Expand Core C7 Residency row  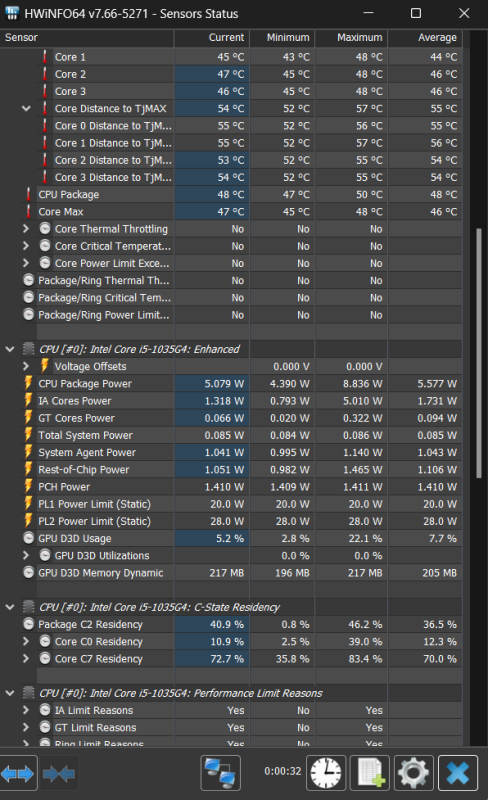(x=26, y=659)
